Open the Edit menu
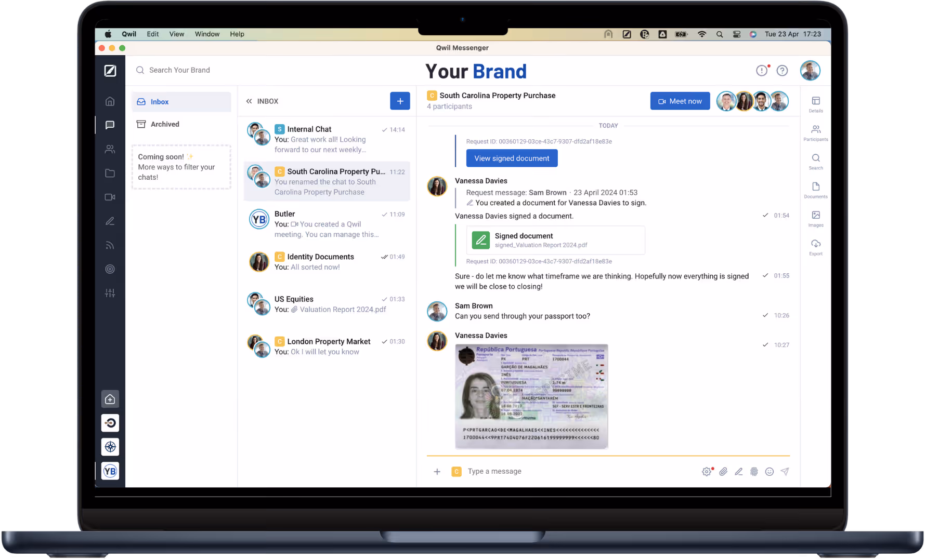This screenshot has height=560, width=926. tap(153, 34)
